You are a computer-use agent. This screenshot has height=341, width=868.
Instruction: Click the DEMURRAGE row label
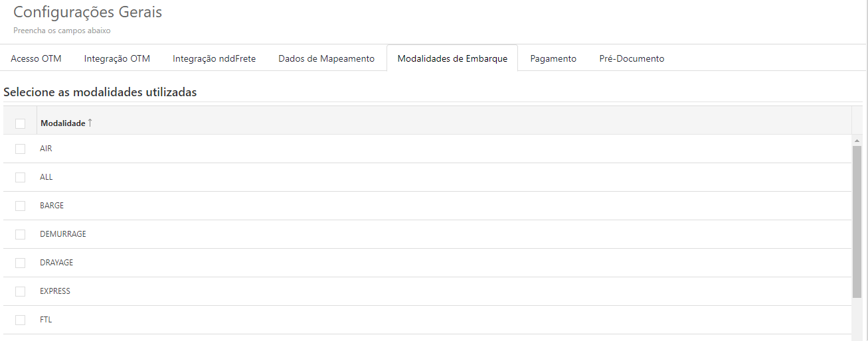63,234
